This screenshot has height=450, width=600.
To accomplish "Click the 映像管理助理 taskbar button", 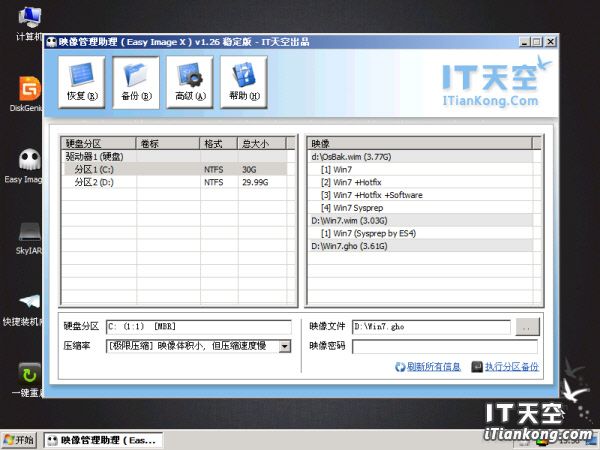I will point(103,440).
